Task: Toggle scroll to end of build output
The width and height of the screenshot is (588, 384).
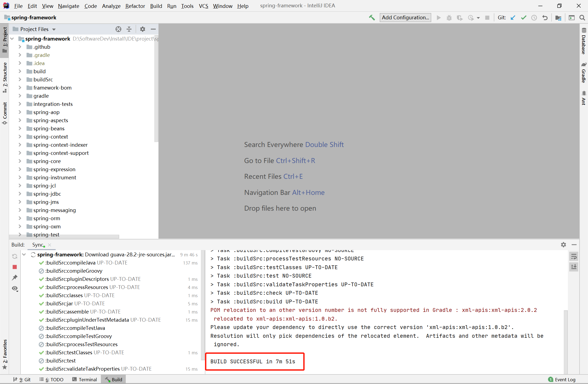Action: (x=574, y=267)
